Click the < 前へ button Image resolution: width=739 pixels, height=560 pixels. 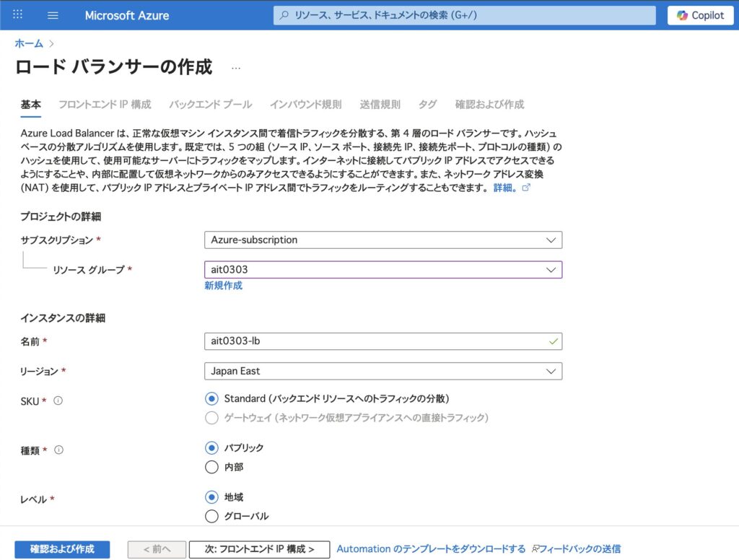[x=157, y=549]
